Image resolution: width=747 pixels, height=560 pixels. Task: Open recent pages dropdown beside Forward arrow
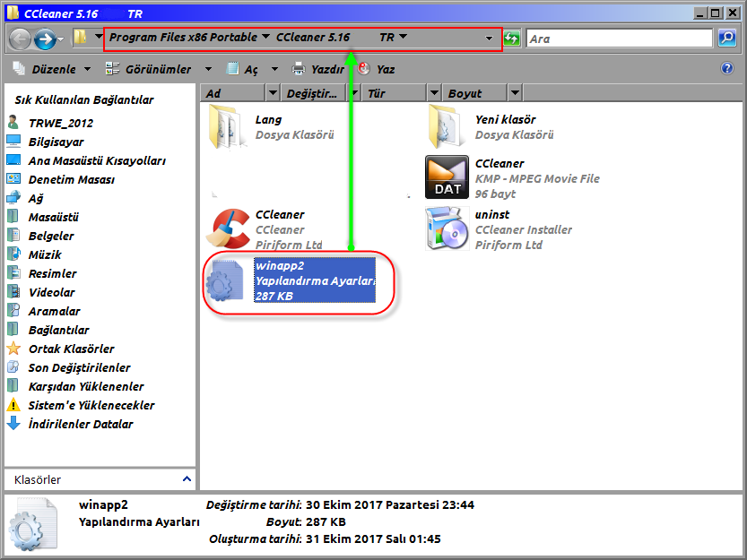[61, 39]
